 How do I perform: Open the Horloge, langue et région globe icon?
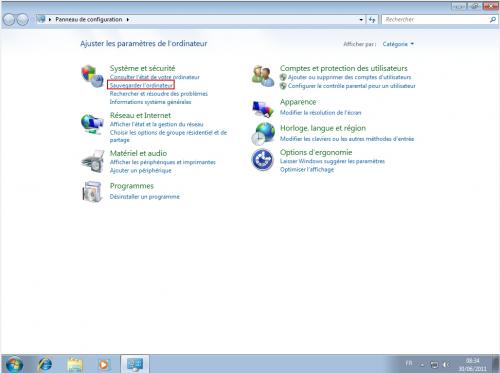tap(263, 134)
